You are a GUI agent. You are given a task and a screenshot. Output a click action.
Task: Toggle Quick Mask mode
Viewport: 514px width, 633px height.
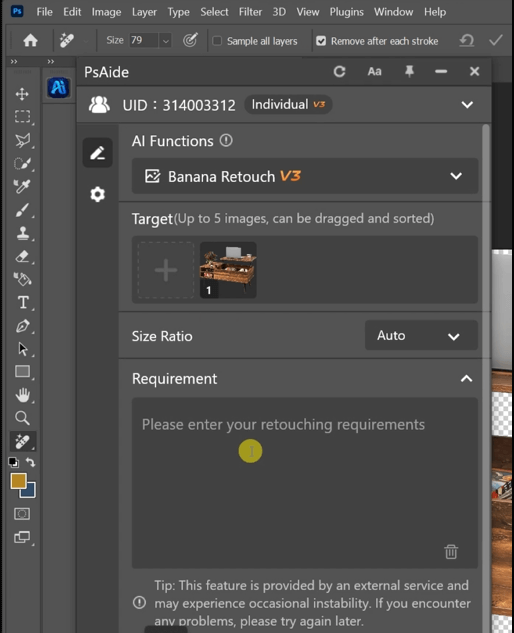[22, 514]
